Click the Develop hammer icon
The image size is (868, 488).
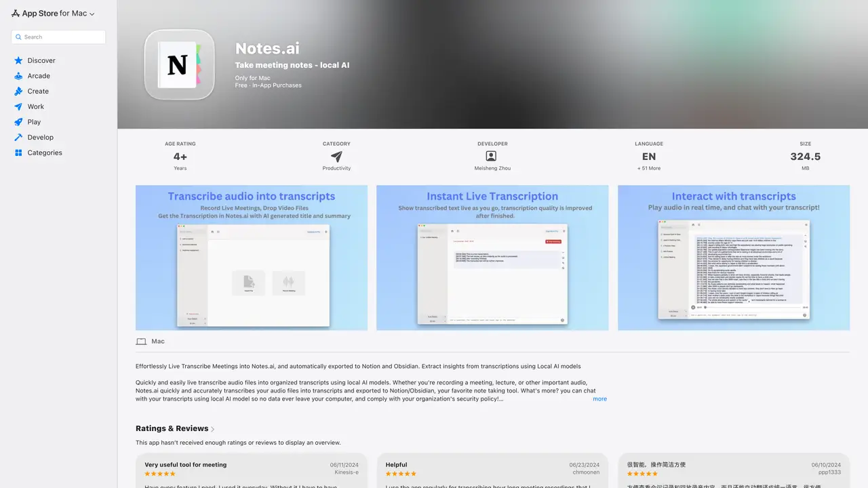point(18,138)
